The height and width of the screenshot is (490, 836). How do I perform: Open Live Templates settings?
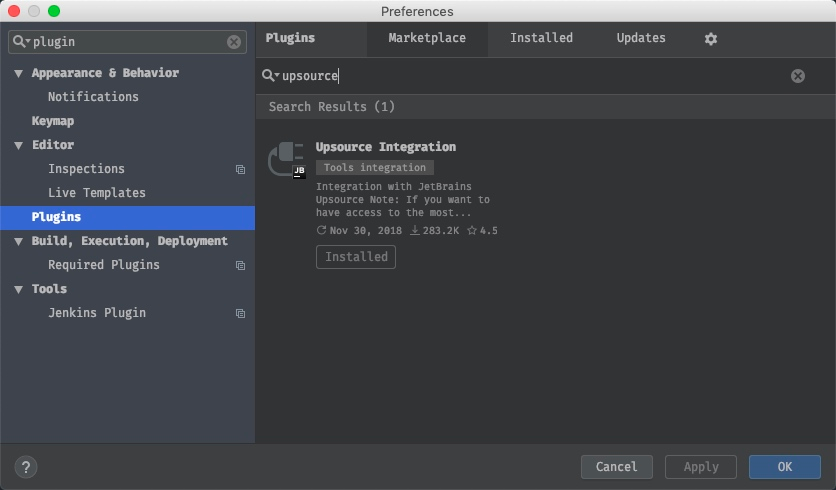[97, 193]
